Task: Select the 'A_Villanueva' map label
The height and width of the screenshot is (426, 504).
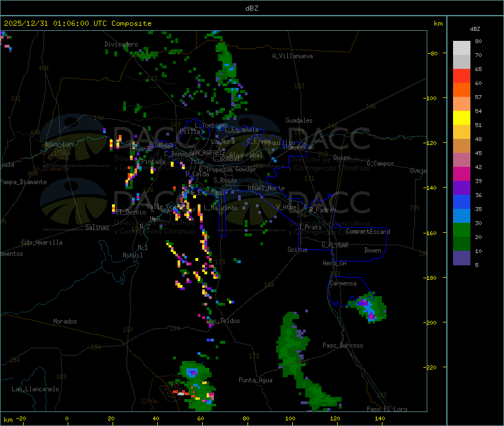Action: (292, 56)
